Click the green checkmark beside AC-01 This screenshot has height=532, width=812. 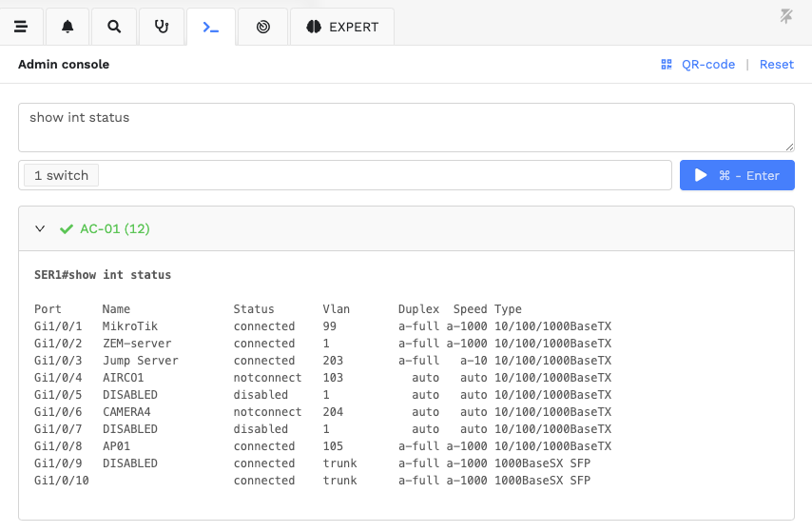pos(67,228)
